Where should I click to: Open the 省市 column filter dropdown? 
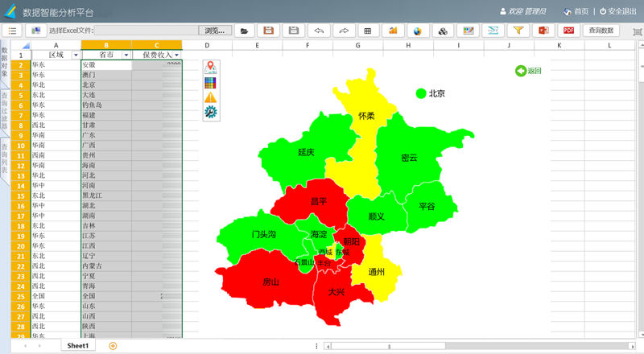pyautogui.click(x=126, y=55)
